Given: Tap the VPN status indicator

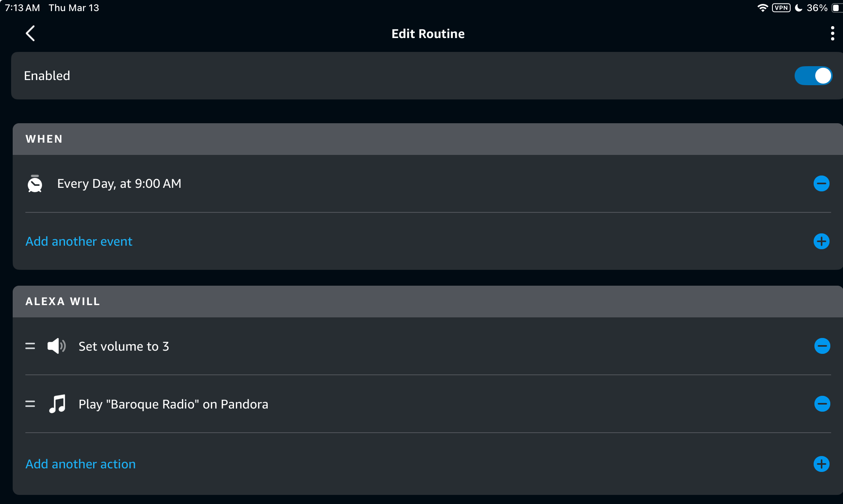Looking at the screenshot, I should coord(781,8).
